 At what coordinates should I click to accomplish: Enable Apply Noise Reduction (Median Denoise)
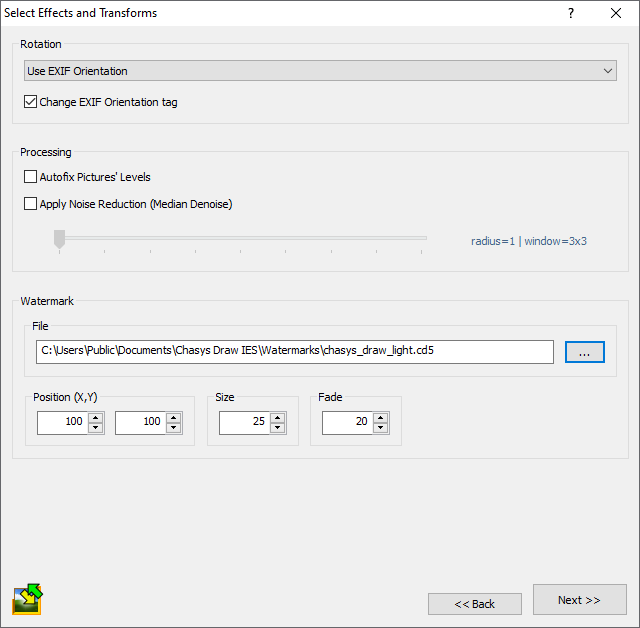[31, 204]
